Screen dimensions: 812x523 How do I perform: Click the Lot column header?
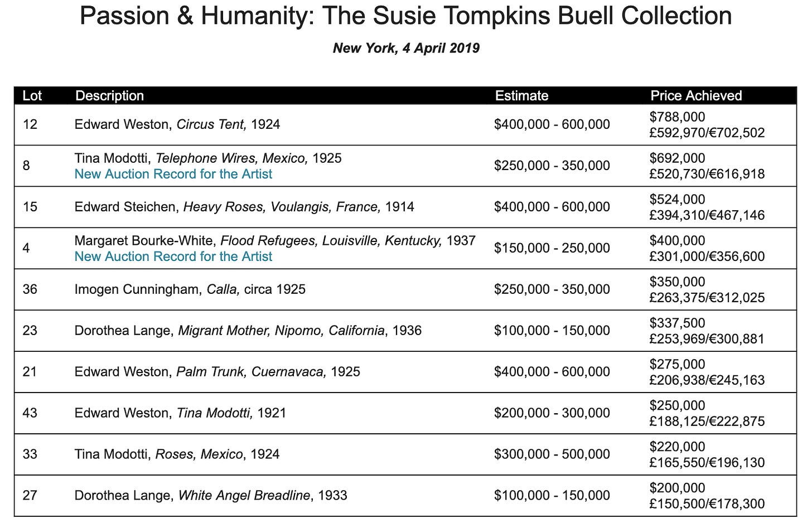coord(32,95)
